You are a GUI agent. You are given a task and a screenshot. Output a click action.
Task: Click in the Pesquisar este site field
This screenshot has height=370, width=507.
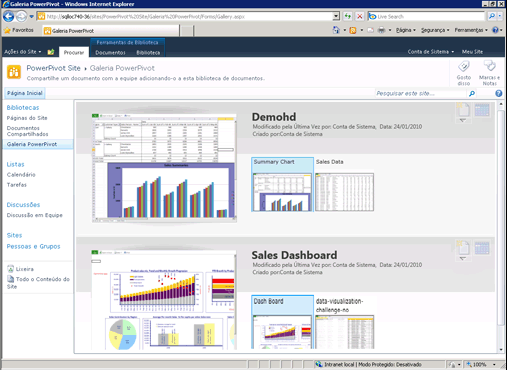pyautogui.click(x=420, y=94)
